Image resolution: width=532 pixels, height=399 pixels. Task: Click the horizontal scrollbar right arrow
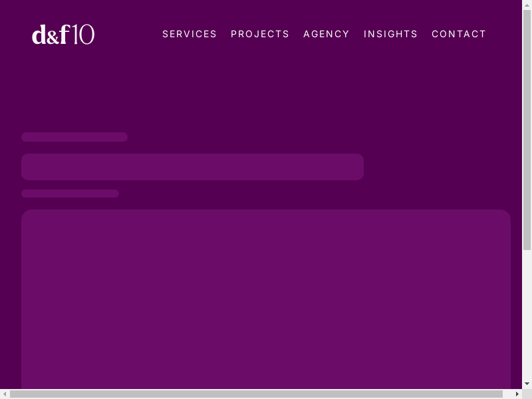point(517,394)
